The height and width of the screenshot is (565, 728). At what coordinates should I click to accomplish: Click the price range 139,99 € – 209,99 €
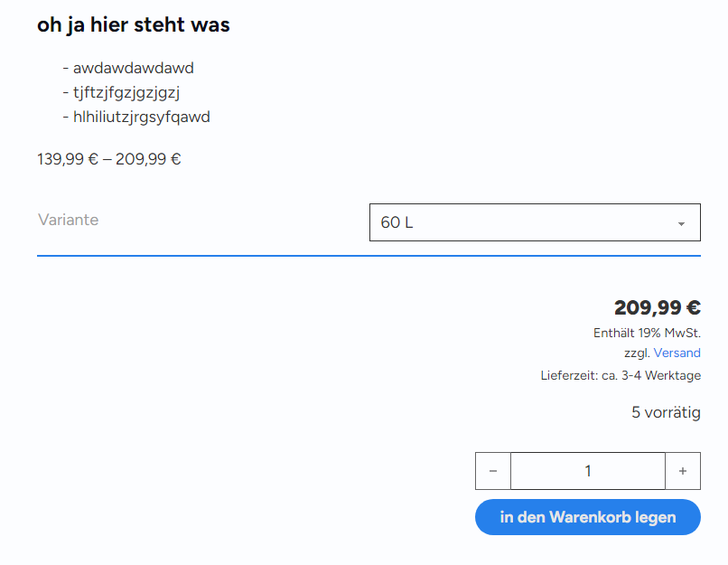(109, 159)
